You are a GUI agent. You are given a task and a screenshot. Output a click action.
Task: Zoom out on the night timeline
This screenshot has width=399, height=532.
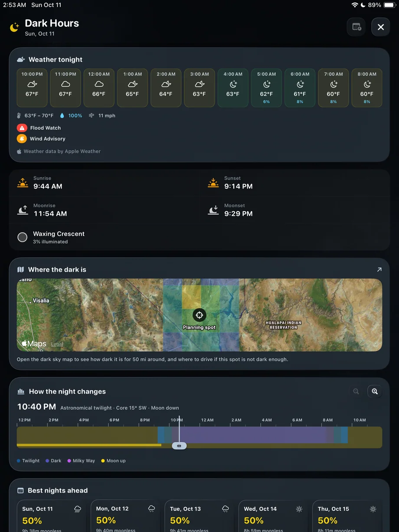pos(356,392)
